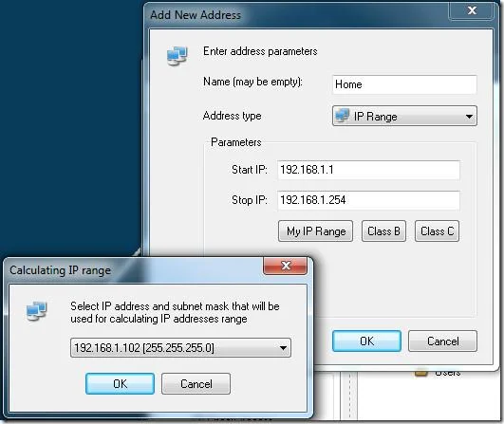This screenshot has width=504, height=424.
Task: Select the IP Range combo box
Action: (x=404, y=116)
